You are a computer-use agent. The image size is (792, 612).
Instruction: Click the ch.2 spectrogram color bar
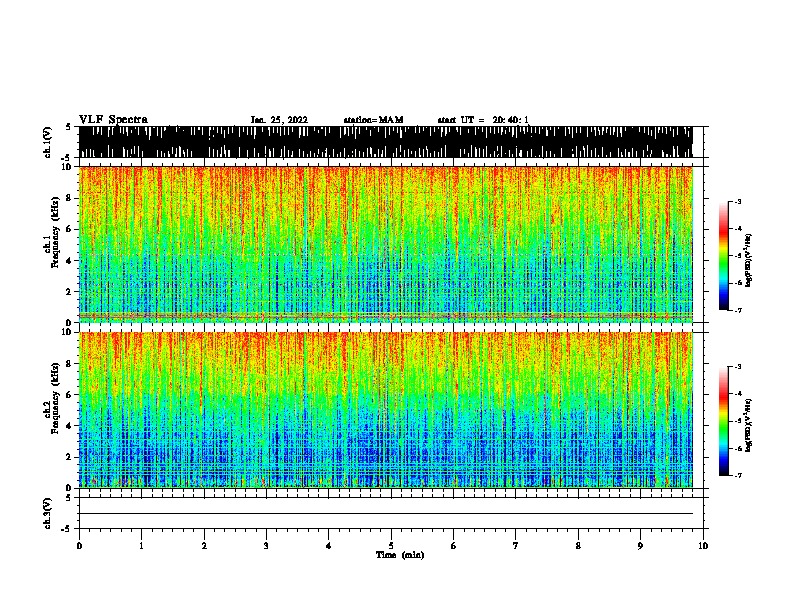point(724,421)
